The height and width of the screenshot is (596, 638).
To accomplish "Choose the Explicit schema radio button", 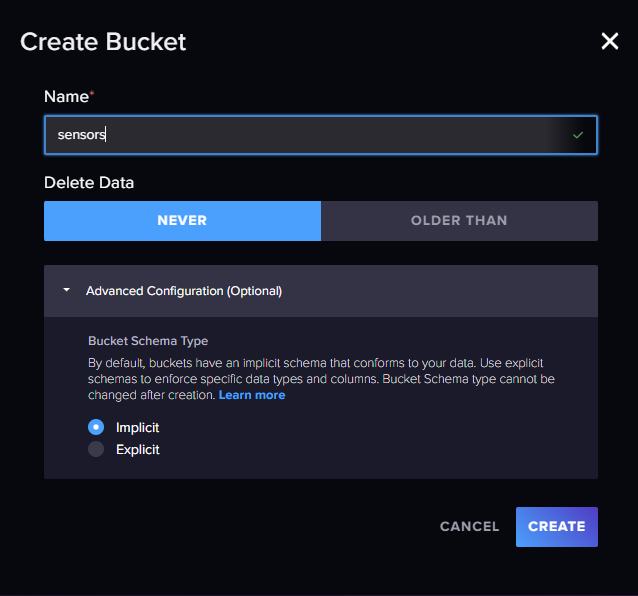I will 96,449.
